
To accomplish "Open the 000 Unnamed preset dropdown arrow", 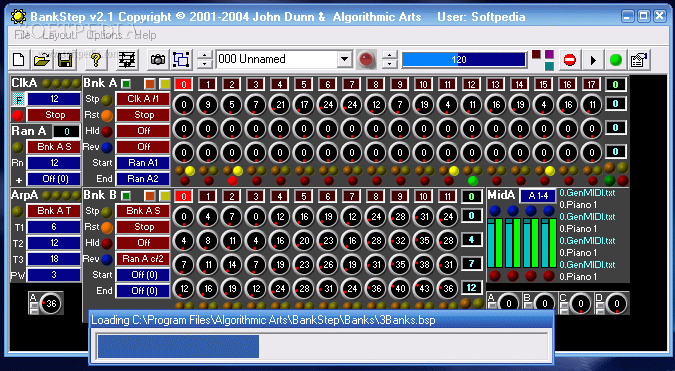I will point(344,59).
